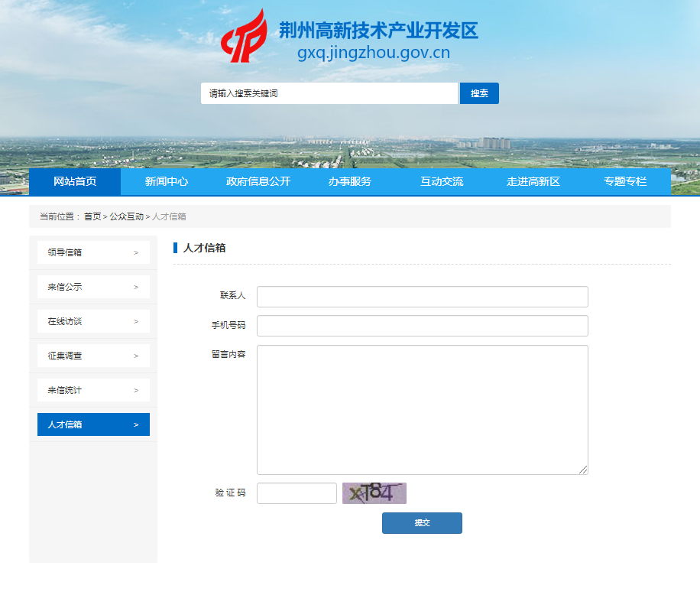Click the 验证码 input field
The height and width of the screenshot is (595, 700).
point(297,493)
